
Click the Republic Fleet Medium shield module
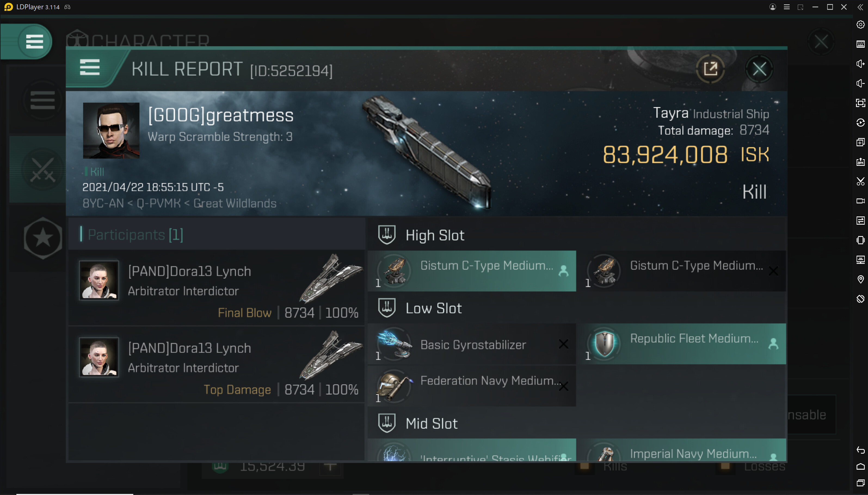pos(683,344)
